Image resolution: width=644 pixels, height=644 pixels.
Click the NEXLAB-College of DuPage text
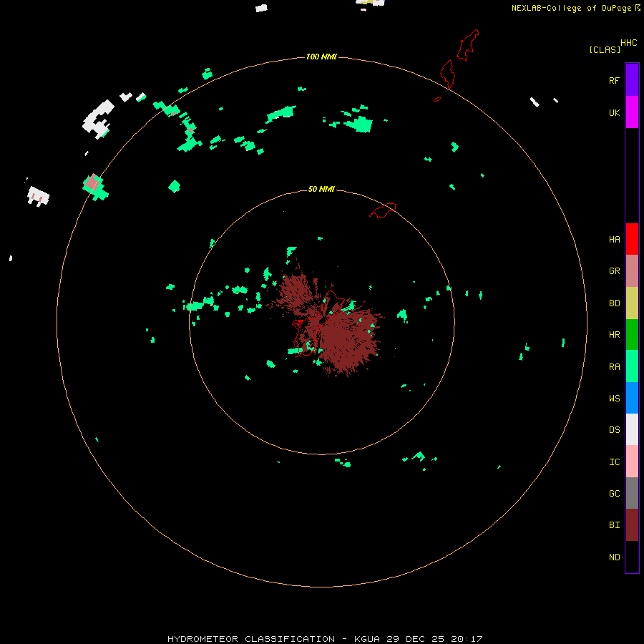571,8
